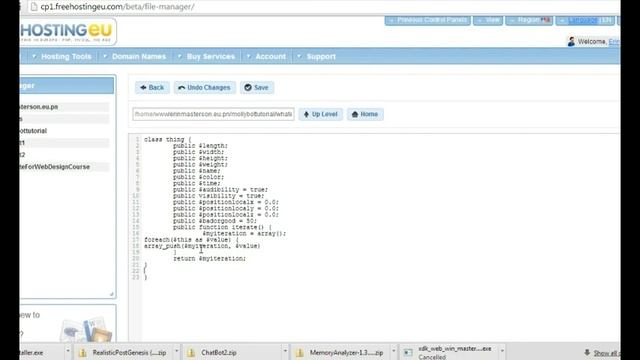
Task: Click Undo Changes button
Action: (204, 87)
